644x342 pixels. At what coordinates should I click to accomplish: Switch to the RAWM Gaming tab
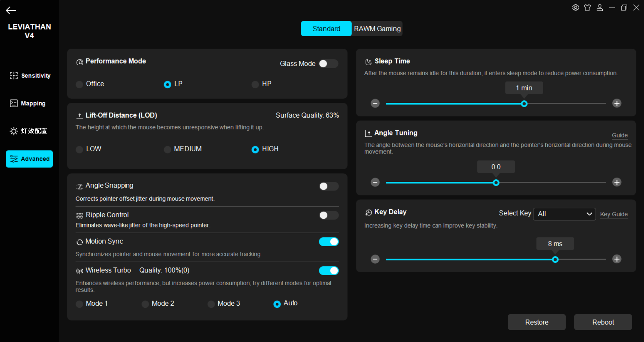pyautogui.click(x=377, y=29)
